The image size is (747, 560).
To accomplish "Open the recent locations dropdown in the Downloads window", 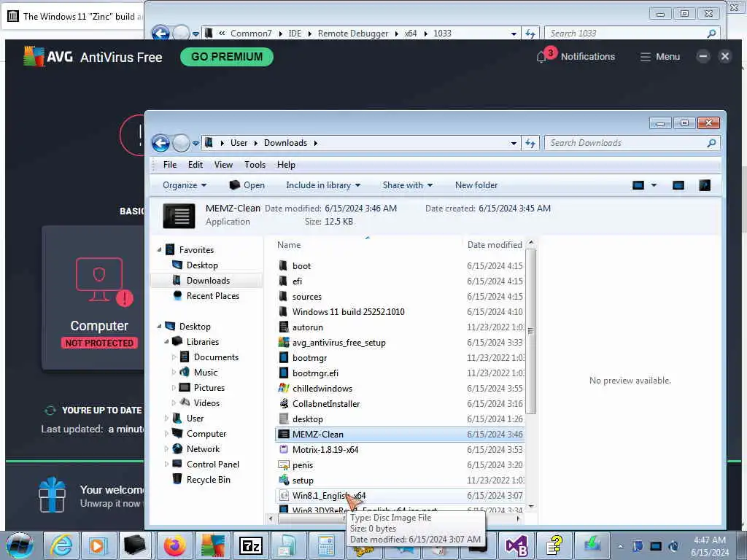I will pyautogui.click(x=196, y=144).
